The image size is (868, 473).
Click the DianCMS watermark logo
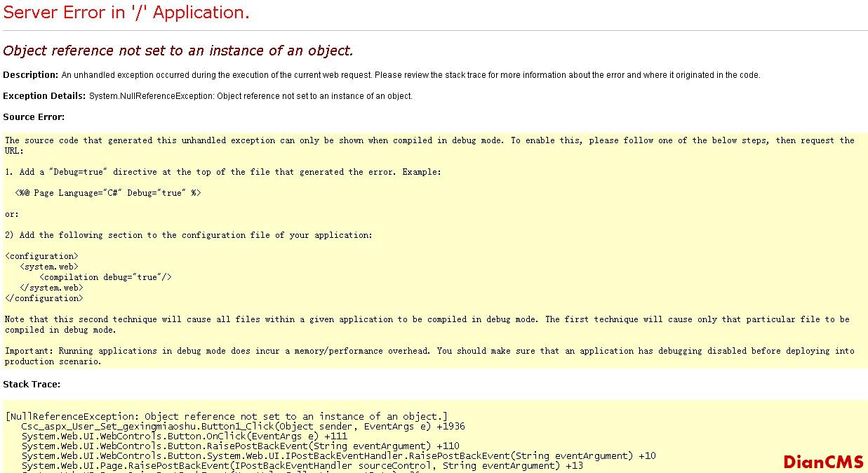pos(823,462)
